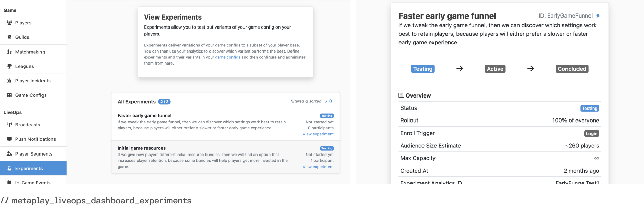The image size is (644, 205).
Task: Open Player Segments menu item
Action: (x=34, y=154)
